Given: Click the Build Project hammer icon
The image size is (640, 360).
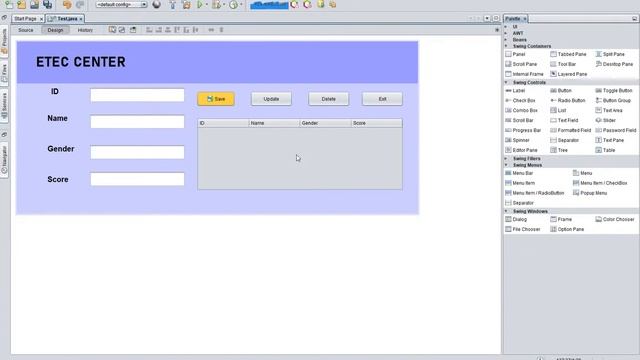Looking at the screenshot, I should (x=173, y=4).
